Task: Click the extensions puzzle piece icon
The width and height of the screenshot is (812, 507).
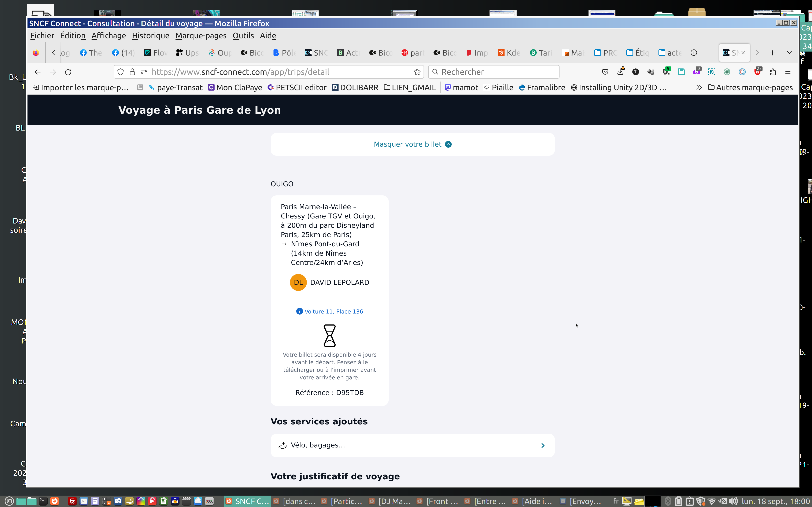Action: (x=773, y=72)
